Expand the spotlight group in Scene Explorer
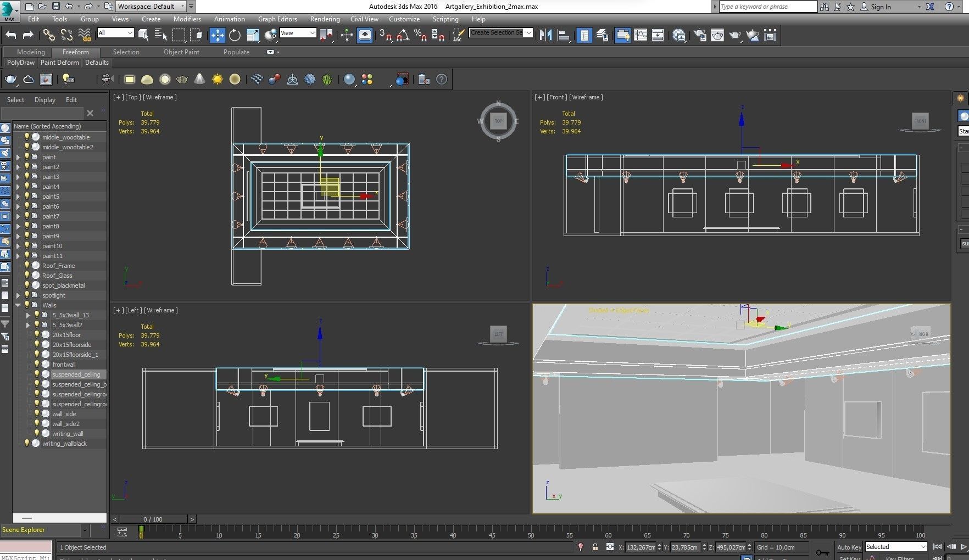969x560 pixels. click(18, 295)
